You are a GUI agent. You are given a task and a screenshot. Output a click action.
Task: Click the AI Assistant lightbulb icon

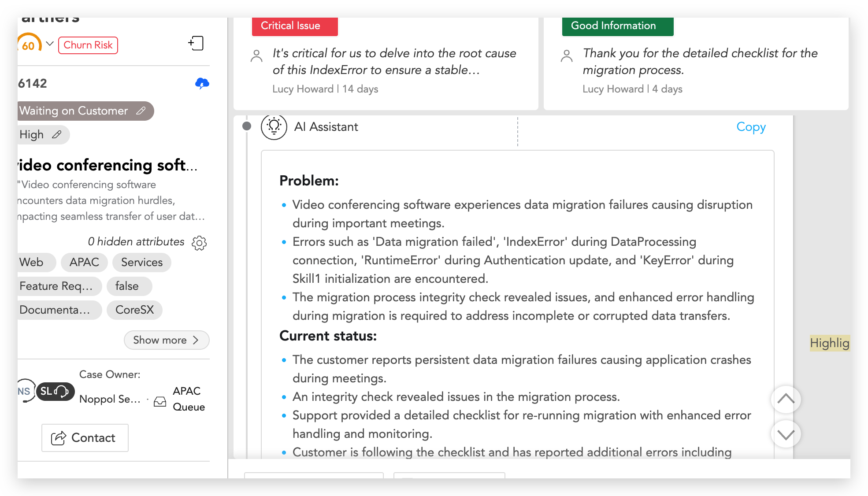[274, 127]
